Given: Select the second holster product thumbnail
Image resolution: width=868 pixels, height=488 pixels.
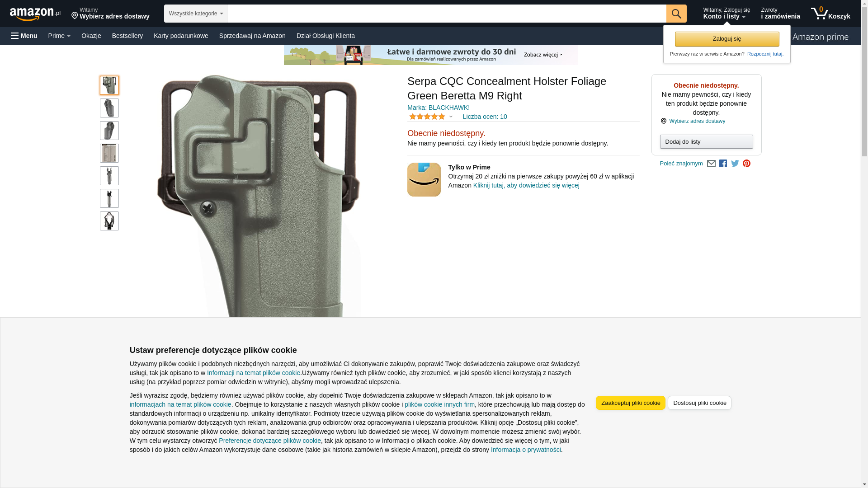Looking at the screenshot, I should [109, 108].
